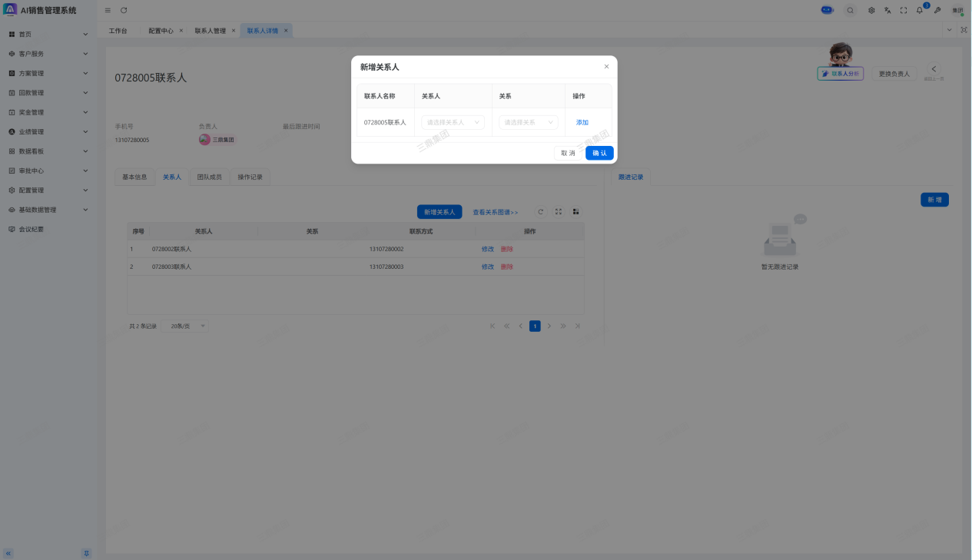The image size is (972, 560).
Task: Open the 请选择关系人 dropdown
Action: coord(453,122)
